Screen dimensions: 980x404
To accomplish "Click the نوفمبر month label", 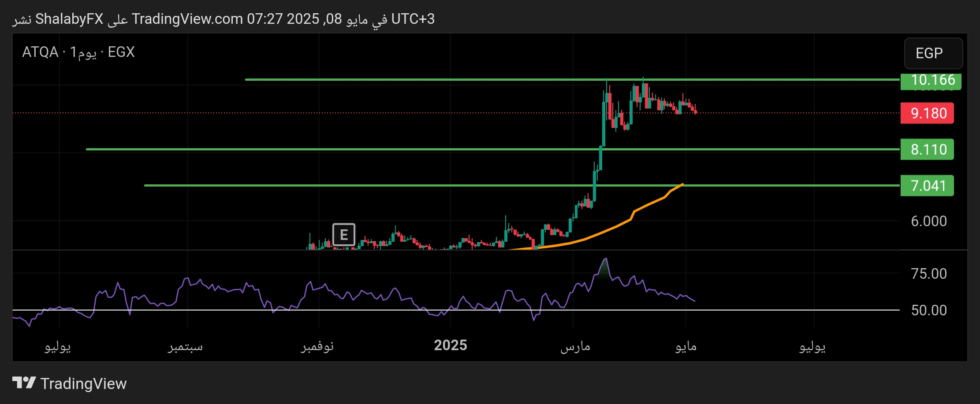I will (317, 346).
